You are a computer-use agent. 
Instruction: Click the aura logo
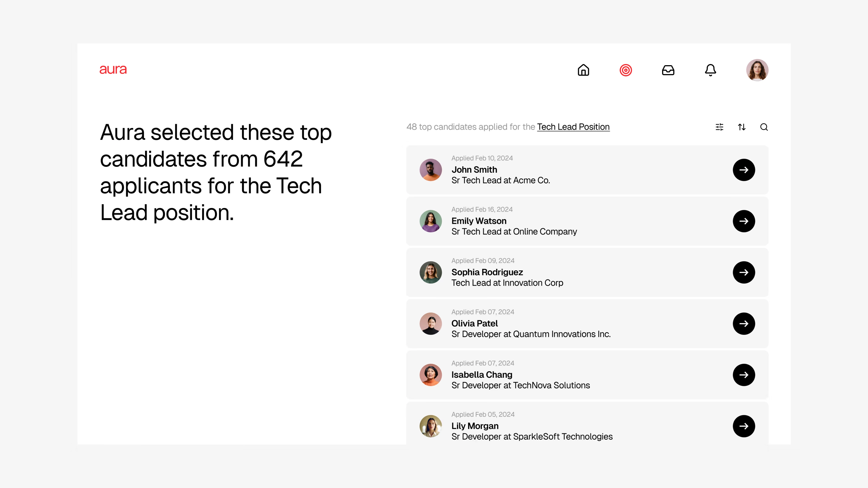coord(113,70)
